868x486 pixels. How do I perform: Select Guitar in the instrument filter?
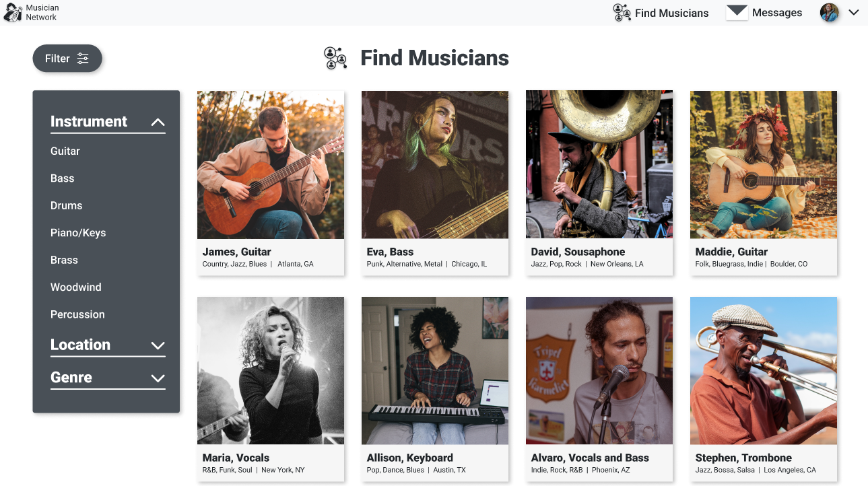coord(65,151)
